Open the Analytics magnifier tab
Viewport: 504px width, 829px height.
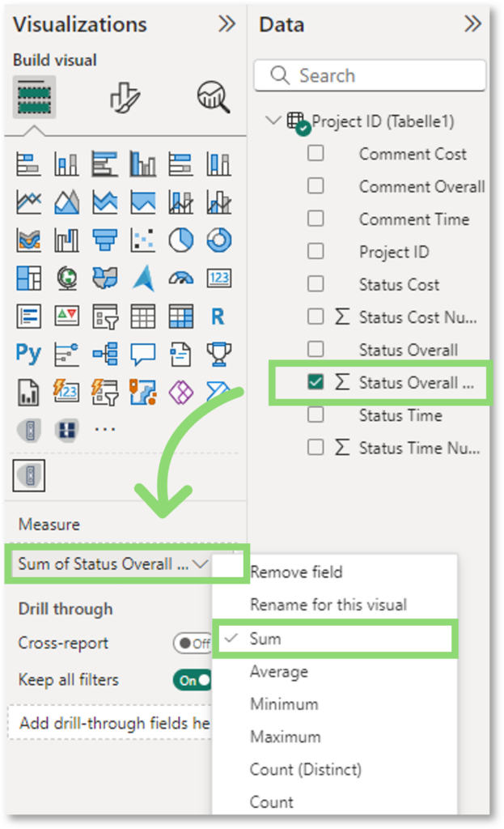click(x=213, y=98)
